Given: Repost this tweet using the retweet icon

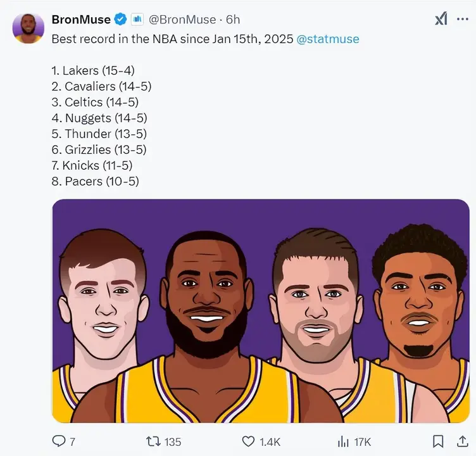Looking at the screenshot, I should [153, 441].
